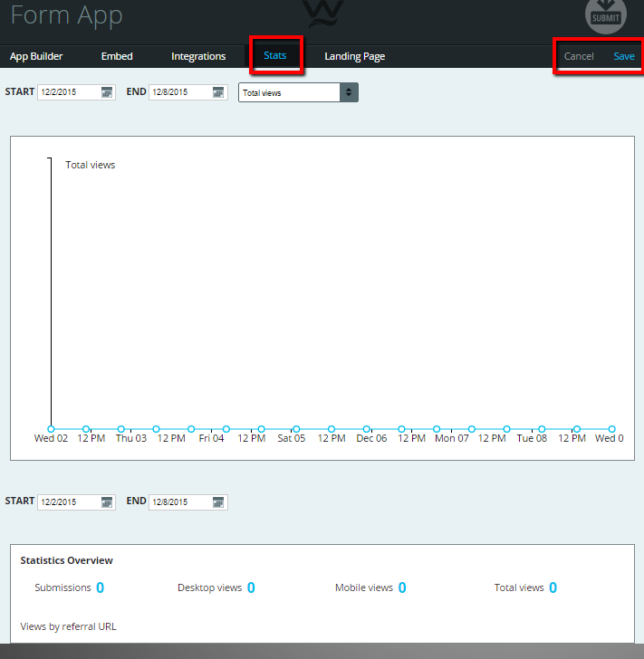Click the Form App title text

(x=66, y=15)
